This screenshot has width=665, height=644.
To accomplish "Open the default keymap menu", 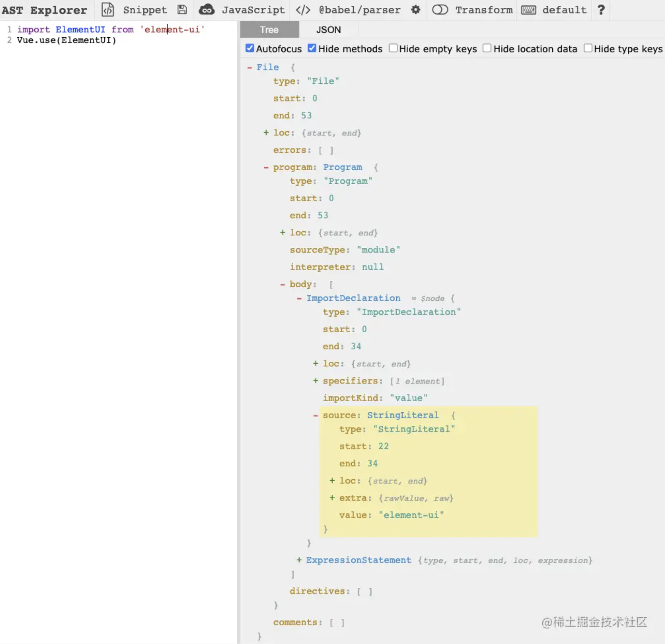I will tap(564, 10).
